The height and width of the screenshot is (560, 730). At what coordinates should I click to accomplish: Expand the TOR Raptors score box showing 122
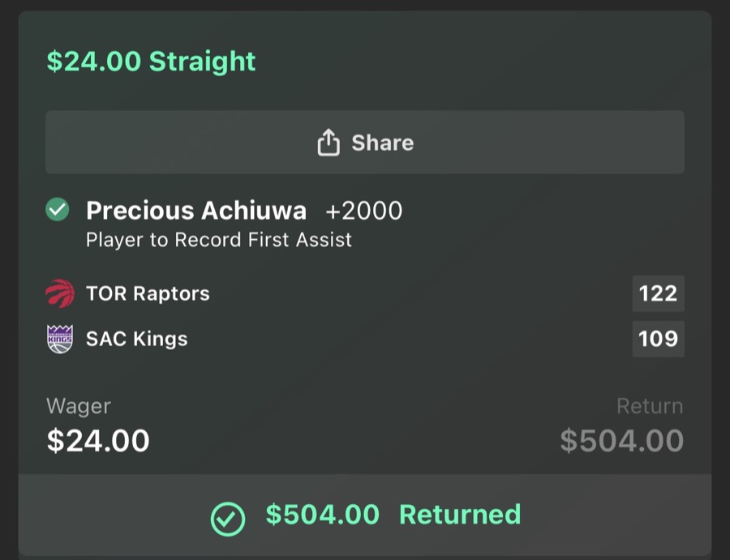pyautogui.click(x=658, y=293)
